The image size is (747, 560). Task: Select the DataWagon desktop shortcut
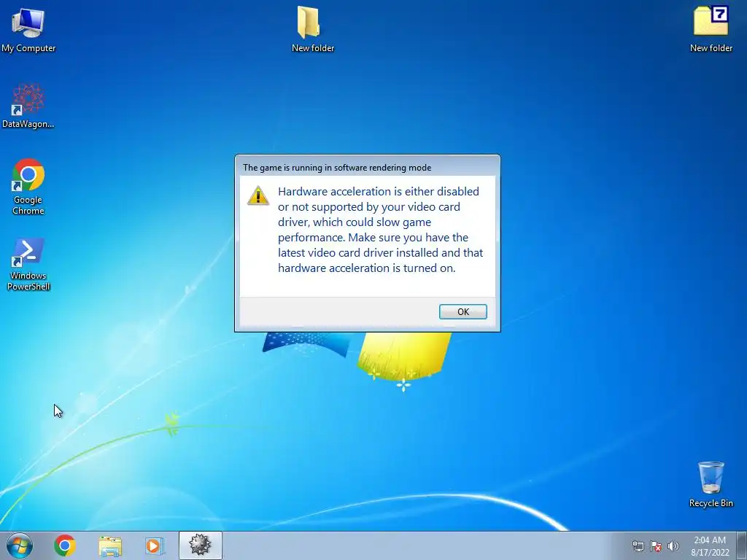28,106
